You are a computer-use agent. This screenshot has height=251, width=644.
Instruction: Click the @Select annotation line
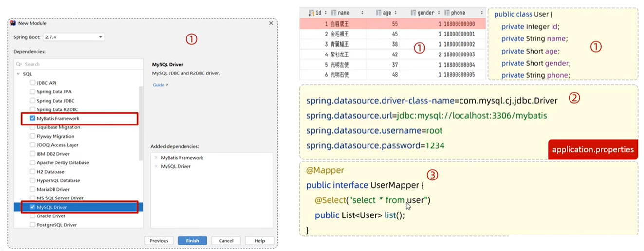click(x=373, y=200)
